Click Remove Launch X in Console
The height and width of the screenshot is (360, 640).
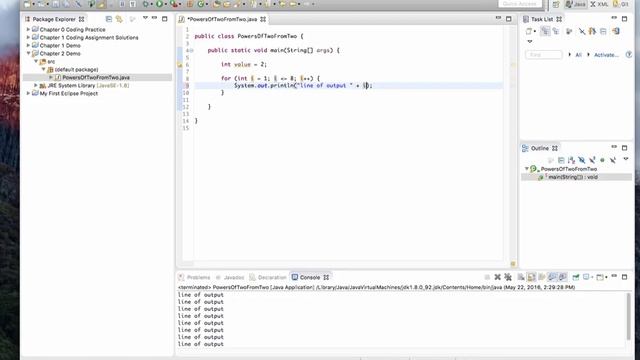498,277
